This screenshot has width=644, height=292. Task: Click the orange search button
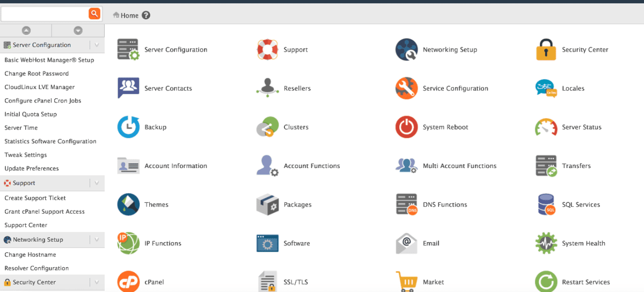[x=94, y=13]
